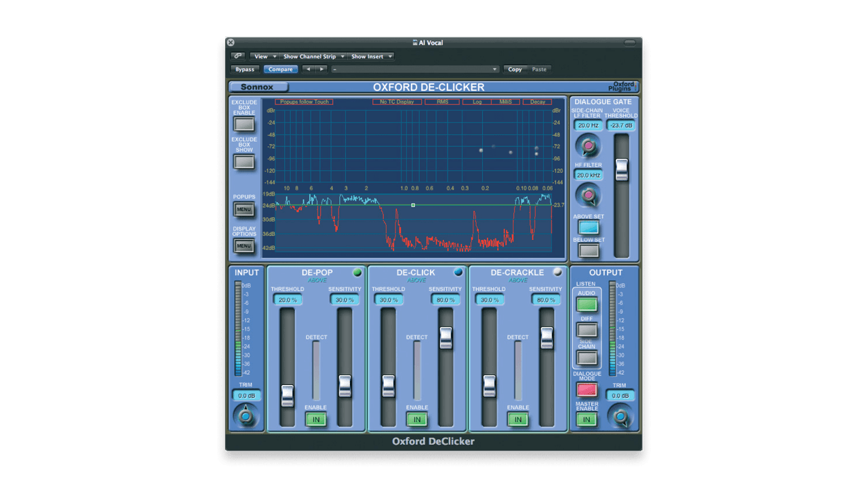Enable the De-Pop section with its IN button
Viewport: 868px width, 488px height.
[x=315, y=420]
